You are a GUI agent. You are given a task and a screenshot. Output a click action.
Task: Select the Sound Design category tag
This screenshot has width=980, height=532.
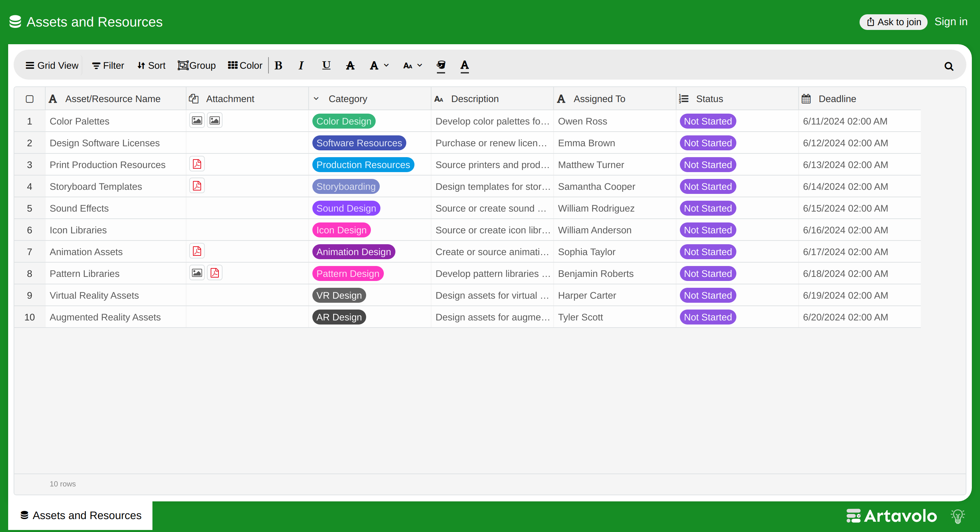pos(346,209)
